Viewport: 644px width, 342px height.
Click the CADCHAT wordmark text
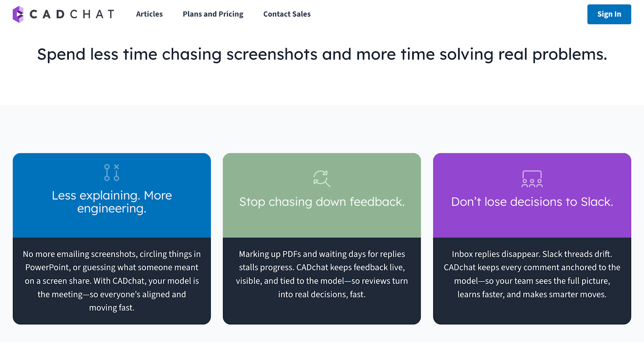pyautogui.click(x=72, y=14)
